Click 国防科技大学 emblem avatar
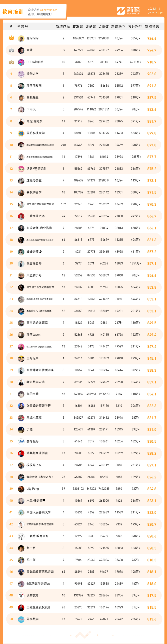The image size is (167, 644). [x=21, y=133]
